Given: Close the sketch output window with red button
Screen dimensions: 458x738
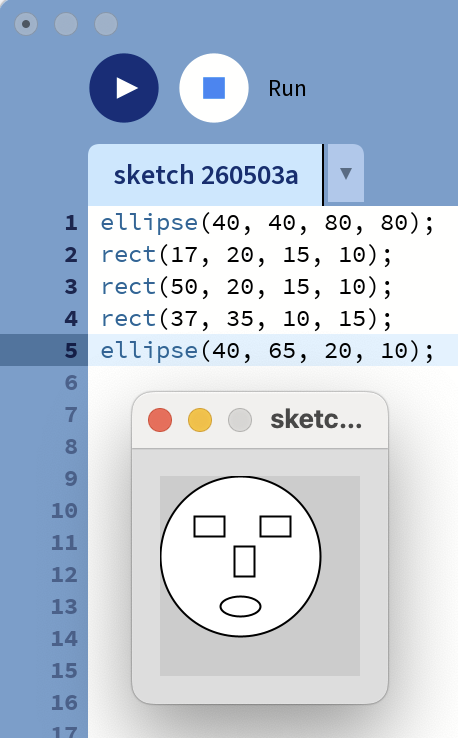Looking at the screenshot, I should 160,420.
